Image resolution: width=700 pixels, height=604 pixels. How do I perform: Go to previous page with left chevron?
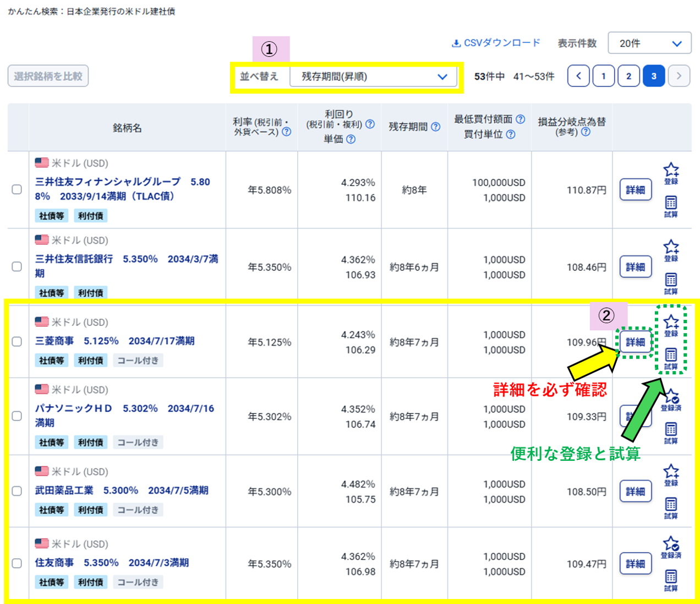tap(578, 76)
